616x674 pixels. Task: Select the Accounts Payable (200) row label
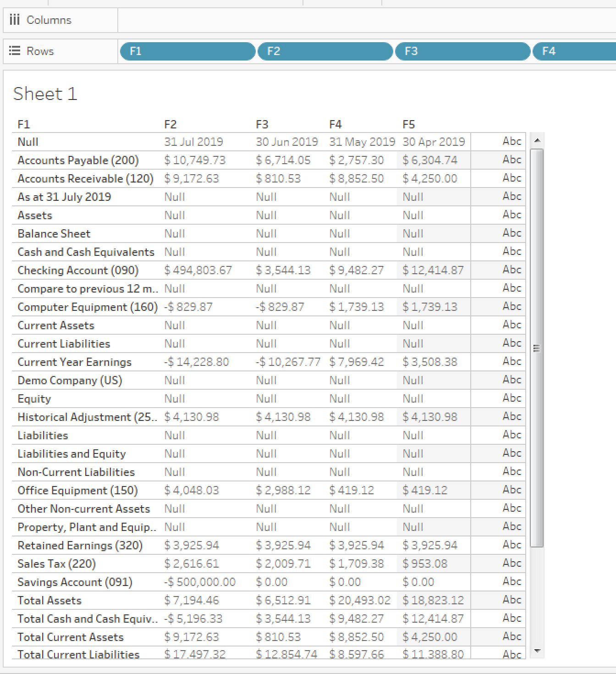78,160
